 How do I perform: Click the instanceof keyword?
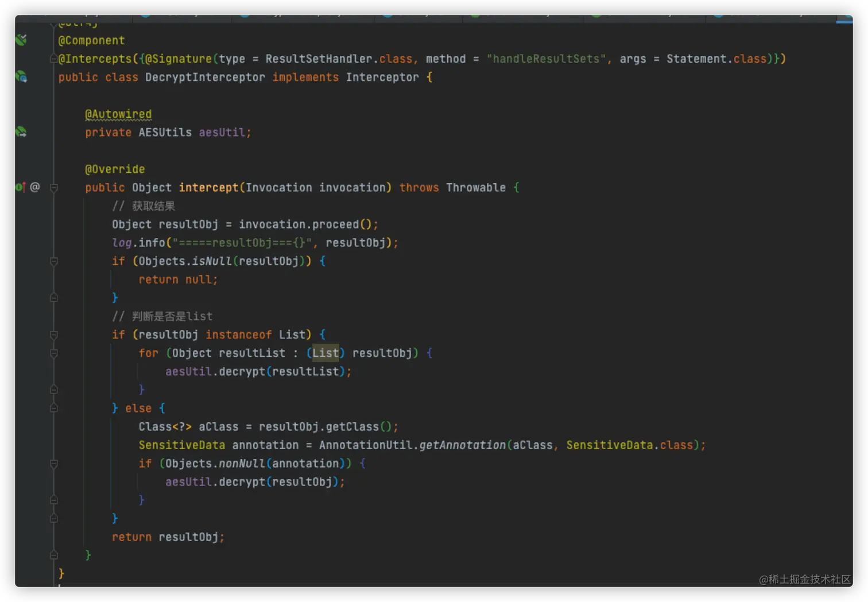(239, 334)
